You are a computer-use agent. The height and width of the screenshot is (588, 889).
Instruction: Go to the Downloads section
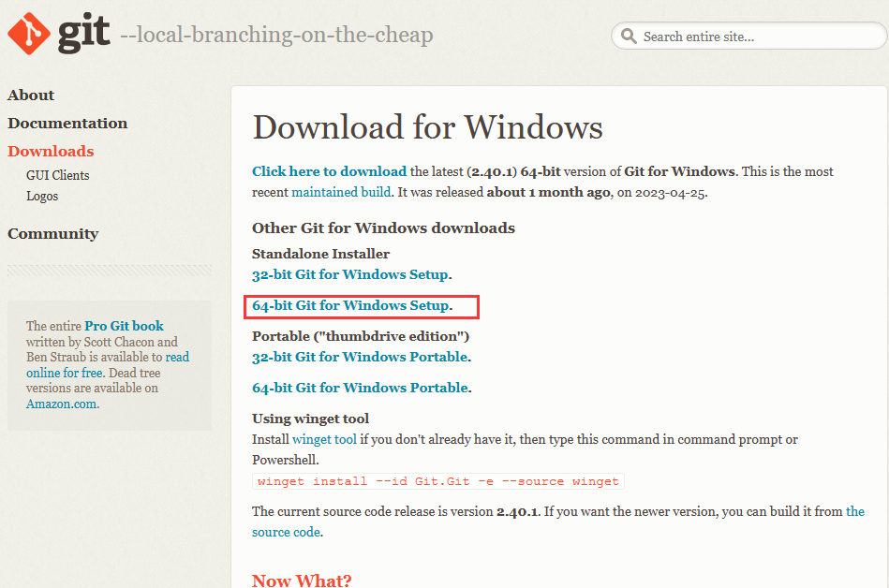[51, 152]
